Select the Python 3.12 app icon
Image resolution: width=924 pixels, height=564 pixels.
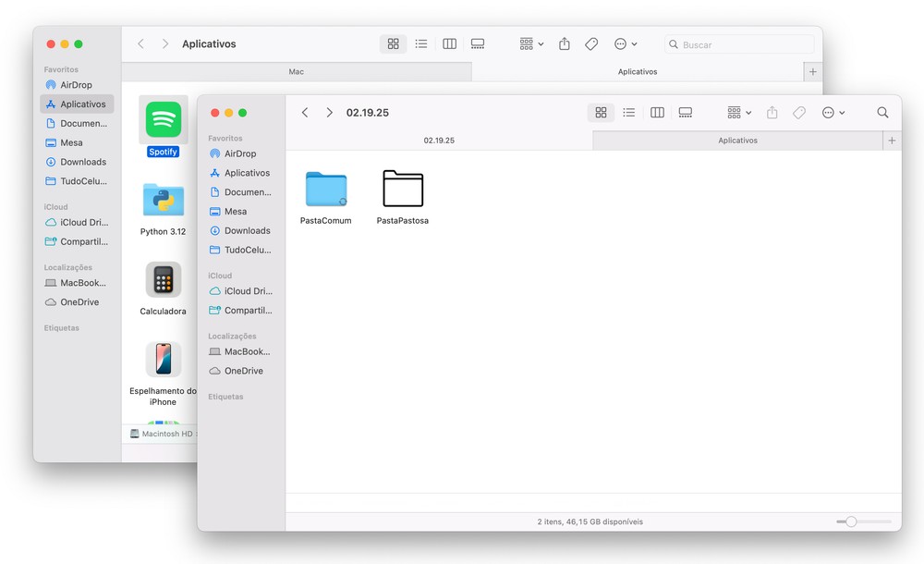(x=164, y=200)
